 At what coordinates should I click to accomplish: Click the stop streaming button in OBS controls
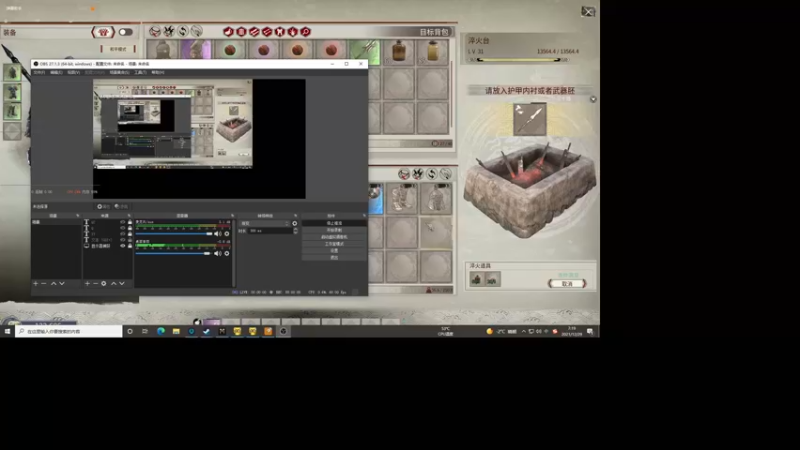click(x=334, y=223)
